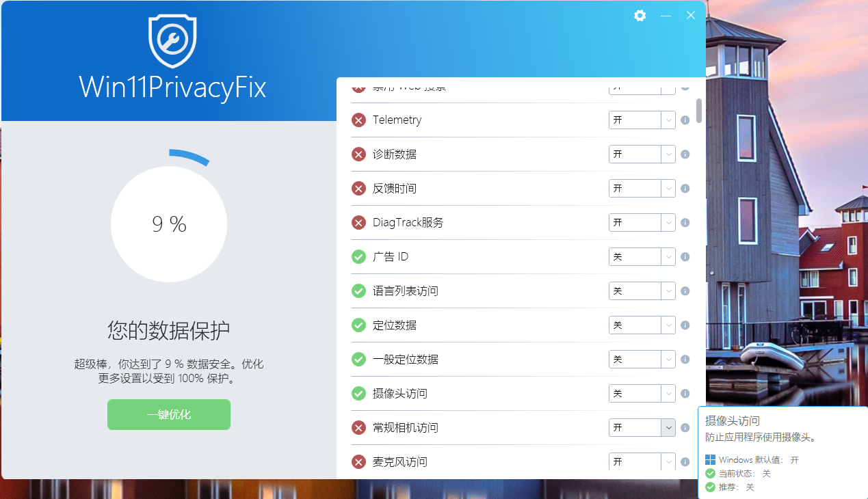Change the 一般定位数据 dropdown value
This screenshot has width=868, height=499.
coord(642,360)
